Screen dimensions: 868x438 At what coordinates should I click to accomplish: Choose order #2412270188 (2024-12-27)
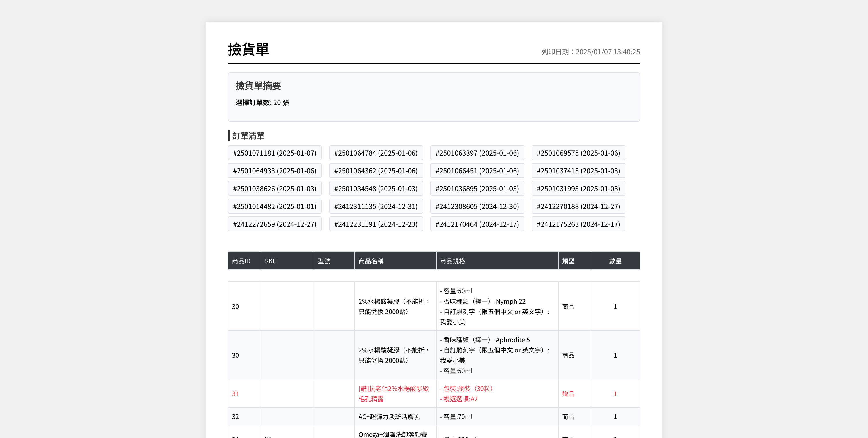pos(578,206)
